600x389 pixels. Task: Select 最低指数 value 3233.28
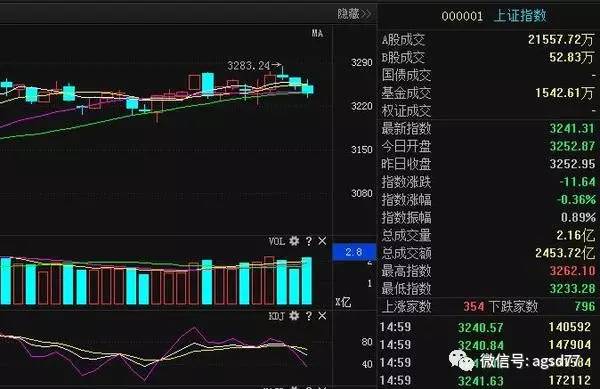tap(572, 288)
